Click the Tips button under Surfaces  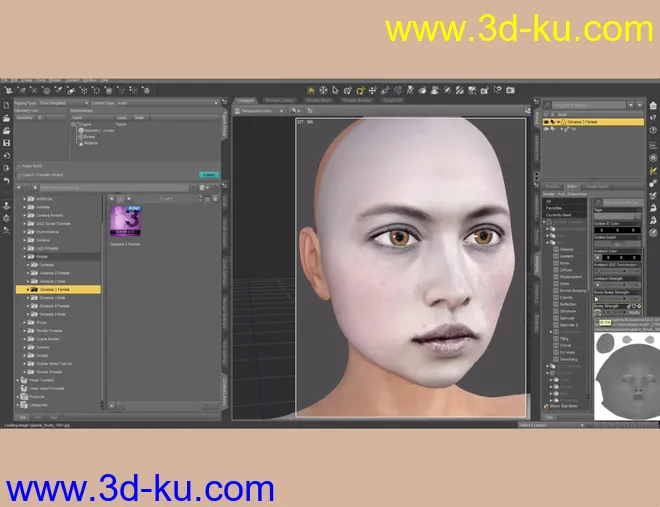click(x=549, y=417)
